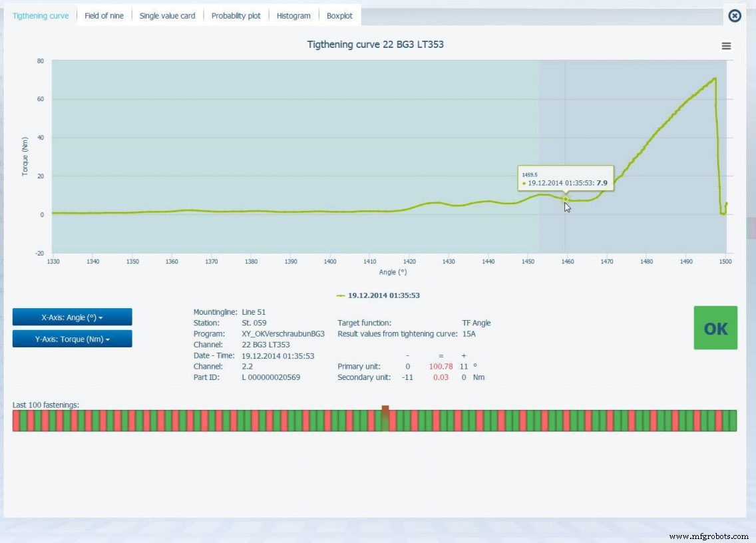Switch to the Histogram tab
Screen dimensions: 756x543
(293, 15)
